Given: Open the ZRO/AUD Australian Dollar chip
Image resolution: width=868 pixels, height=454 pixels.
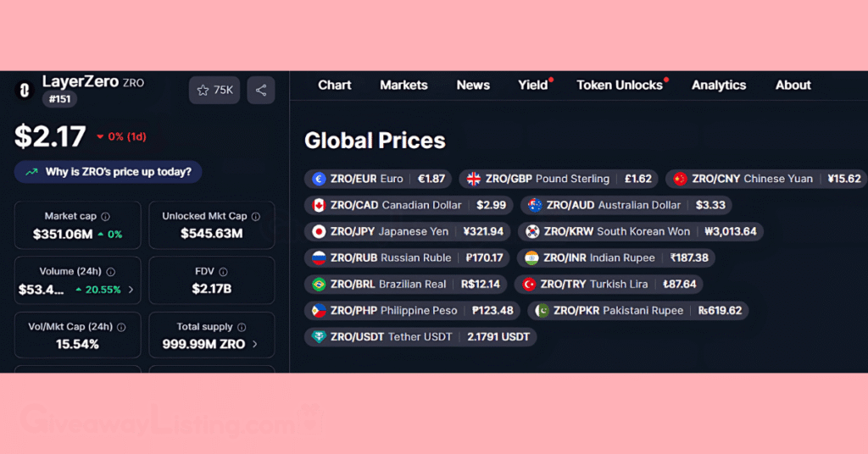Looking at the screenshot, I should coord(626,205).
